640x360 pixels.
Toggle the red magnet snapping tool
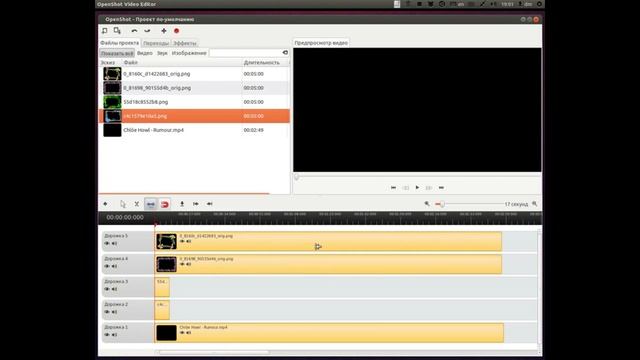pyautogui.click(x=164, y=204)
